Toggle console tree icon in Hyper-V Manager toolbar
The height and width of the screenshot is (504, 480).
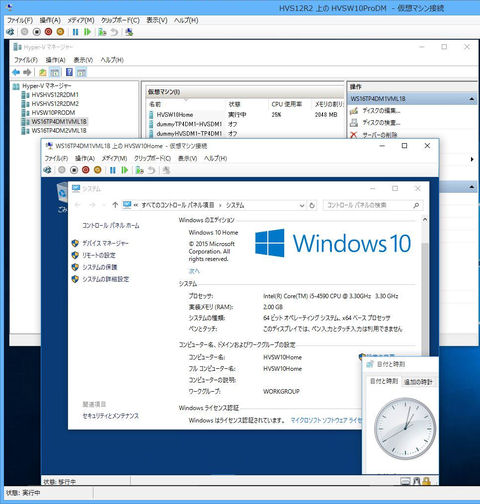click(x=55, y=72)
